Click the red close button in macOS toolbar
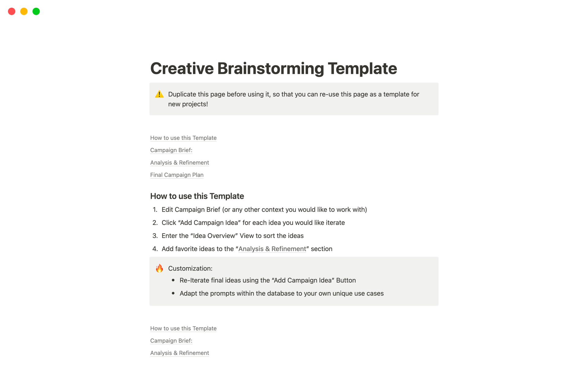This screenshot has height=368, width=588. coord(11,11)
